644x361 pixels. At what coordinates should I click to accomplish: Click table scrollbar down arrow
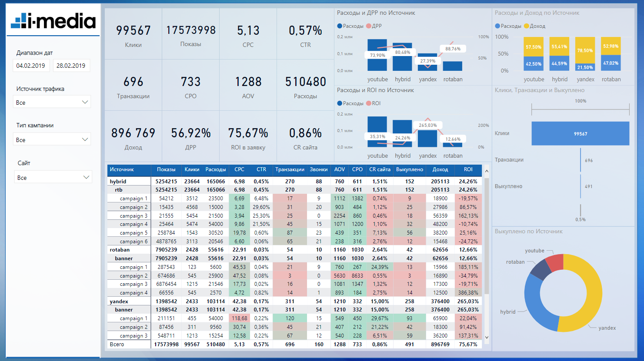point(487,337)
